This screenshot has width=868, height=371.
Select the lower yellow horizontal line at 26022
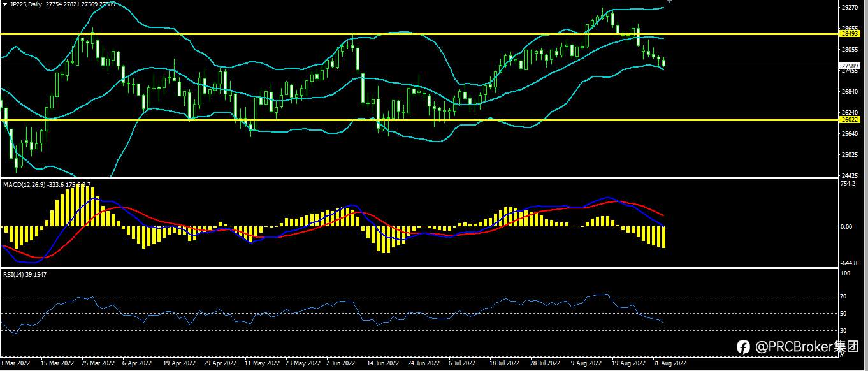coord(418,119)
